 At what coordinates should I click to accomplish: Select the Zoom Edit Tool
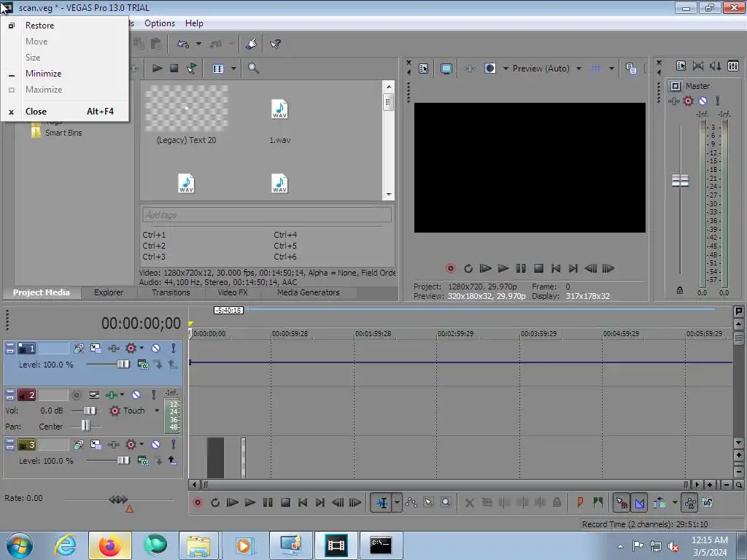pyautogui.click(x=446, y=502)
